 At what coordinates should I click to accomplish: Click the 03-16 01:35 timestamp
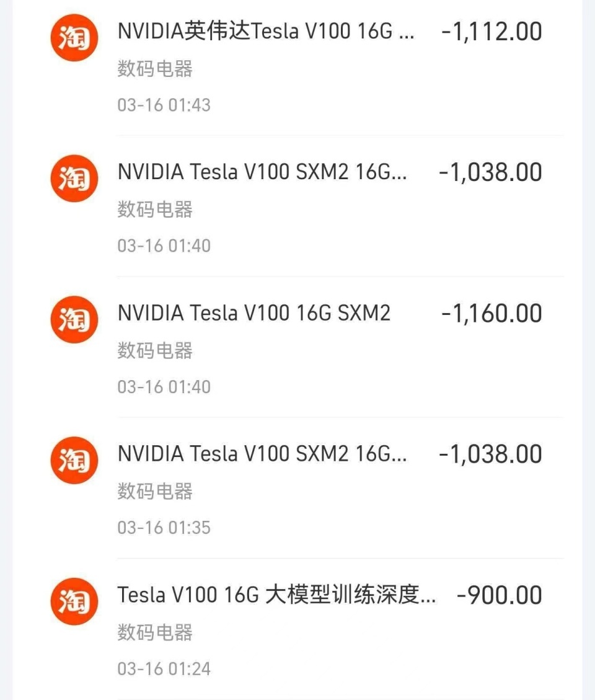[x=164, y=528]
